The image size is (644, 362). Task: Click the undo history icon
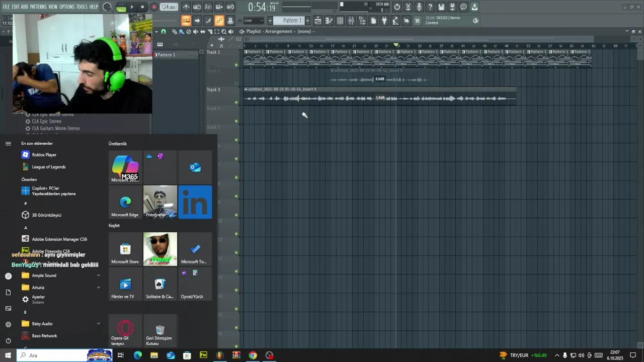[397, 7]
